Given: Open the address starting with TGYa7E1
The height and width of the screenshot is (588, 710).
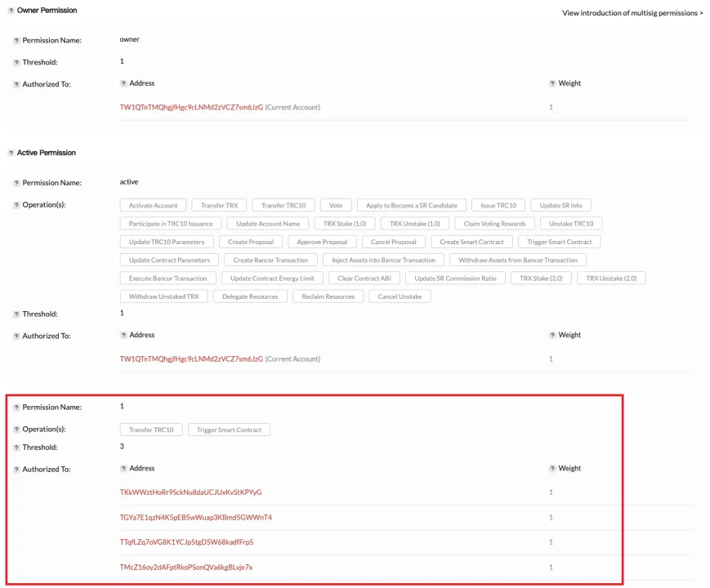Looking at the screenshot, I should pyautogui.click(x=195, y=517).
